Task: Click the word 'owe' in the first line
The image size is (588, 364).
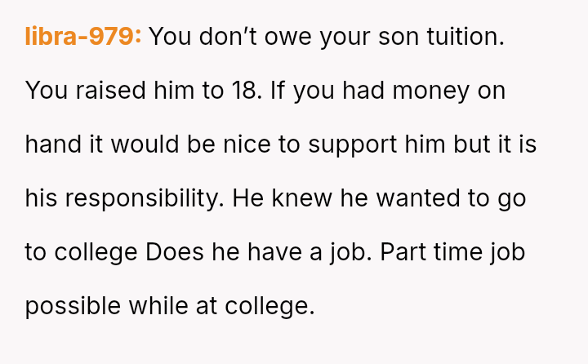Action: [x=288, y=37]
